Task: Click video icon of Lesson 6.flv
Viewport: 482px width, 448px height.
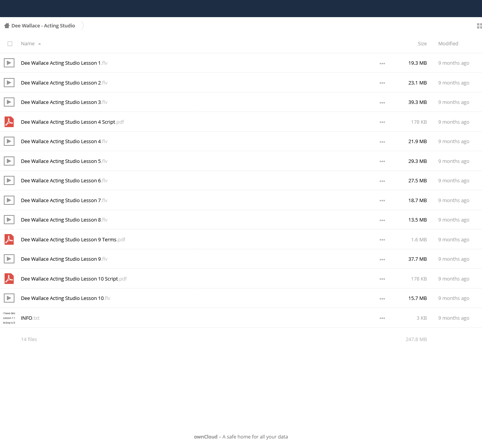Action: [x=9, y=180]
